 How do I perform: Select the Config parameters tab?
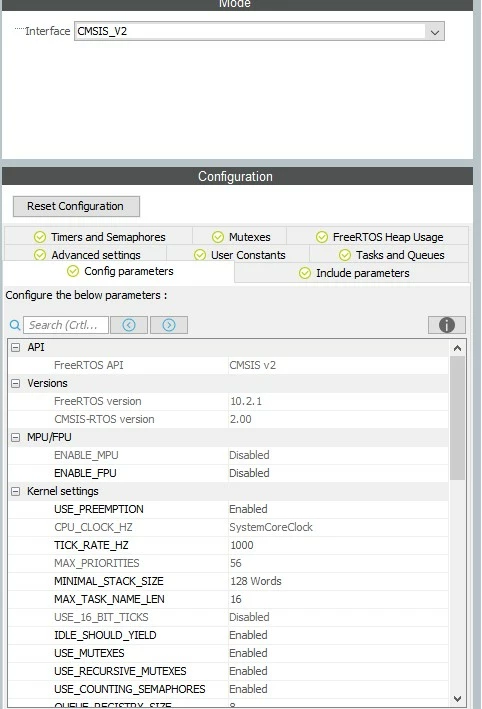[x=119, y=271]
